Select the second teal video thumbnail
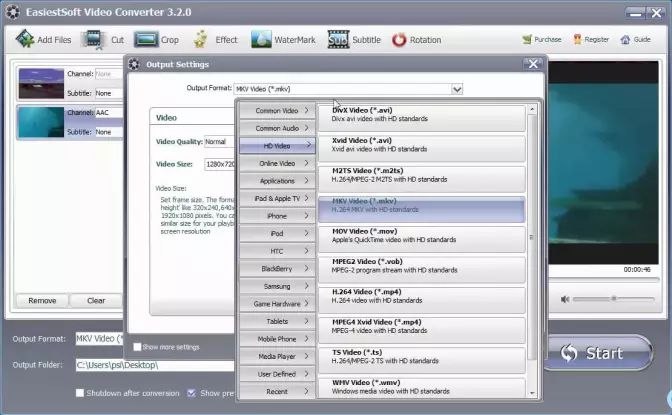 click(x=41, y=122)
